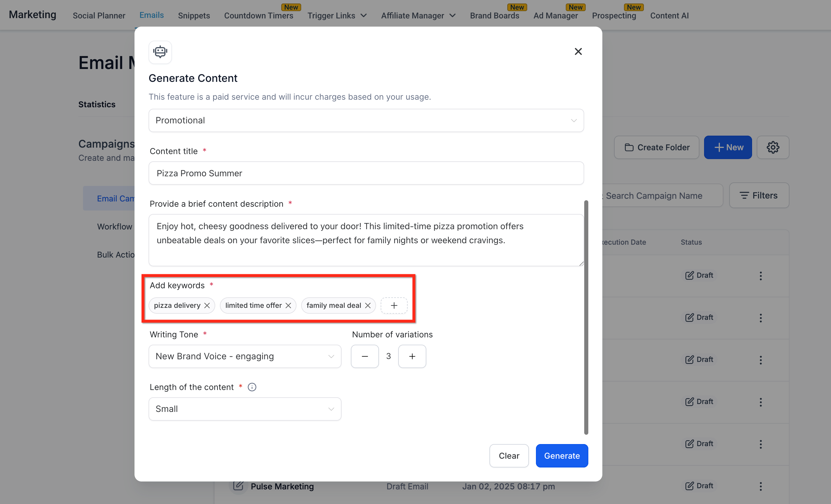This screenshot has width=831, height=504.
Task: Add a new keyword with the plus box
Action: [x=394, y=305]
